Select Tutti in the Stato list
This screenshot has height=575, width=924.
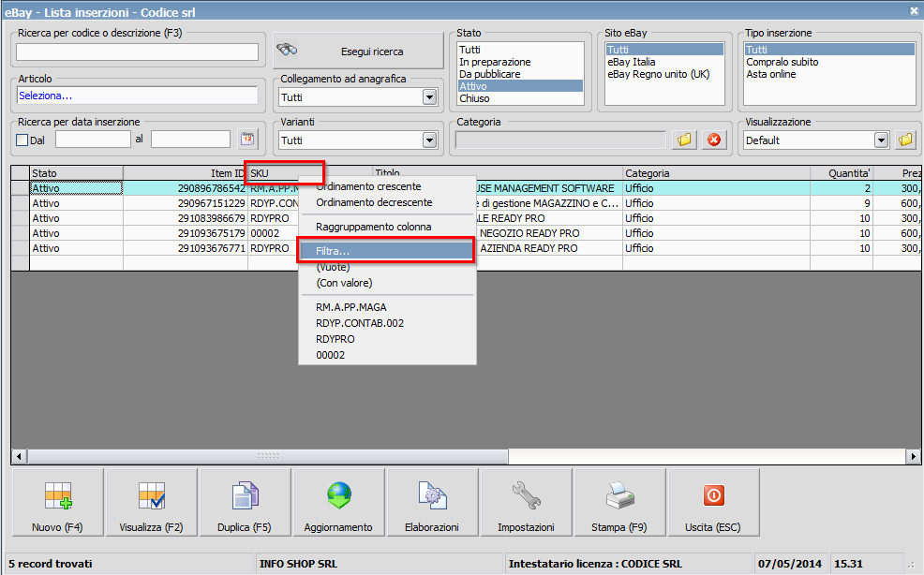(x=520, y=50)
